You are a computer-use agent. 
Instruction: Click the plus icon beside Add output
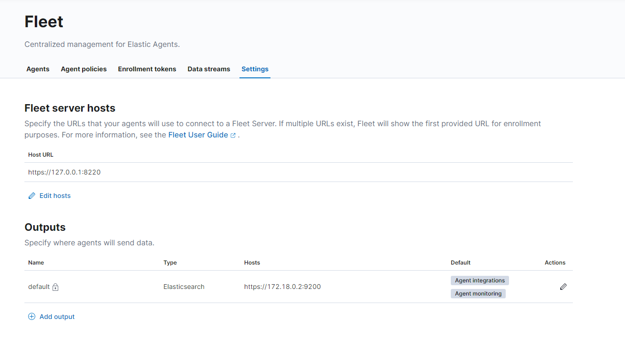31,317
